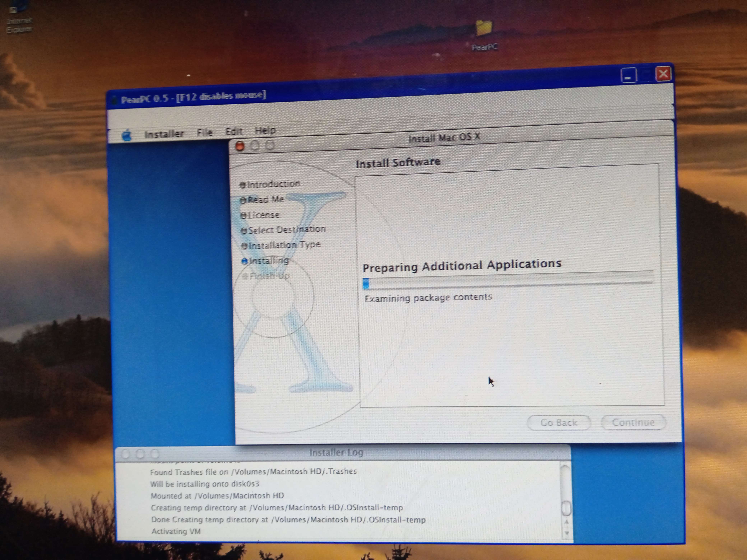Zoom the Installer Log window
The image size is (747, 560).
[155, 453]
